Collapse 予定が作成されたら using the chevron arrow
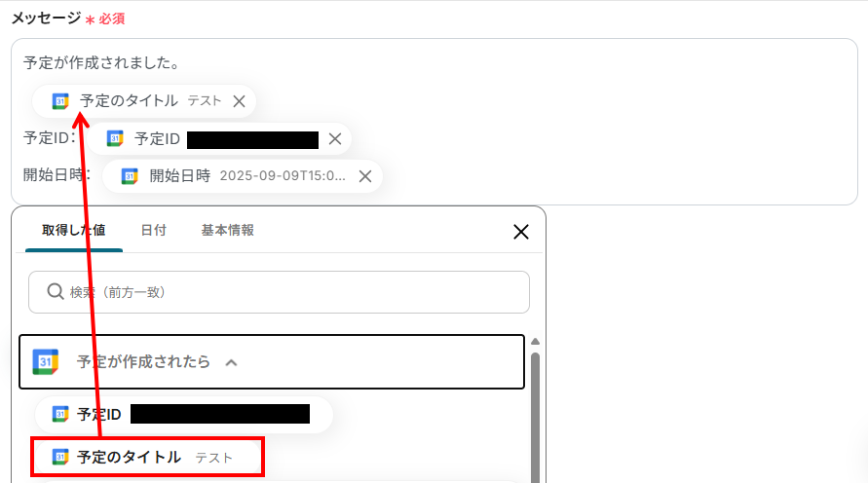The height and width of the screenshot is (483, 868). point(232,363)
